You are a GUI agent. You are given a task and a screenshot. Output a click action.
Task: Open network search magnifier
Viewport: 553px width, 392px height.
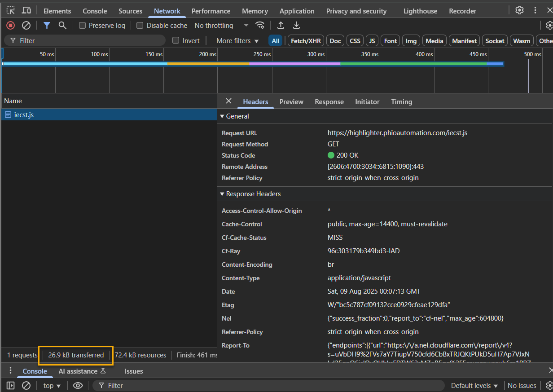click(62, 26)
